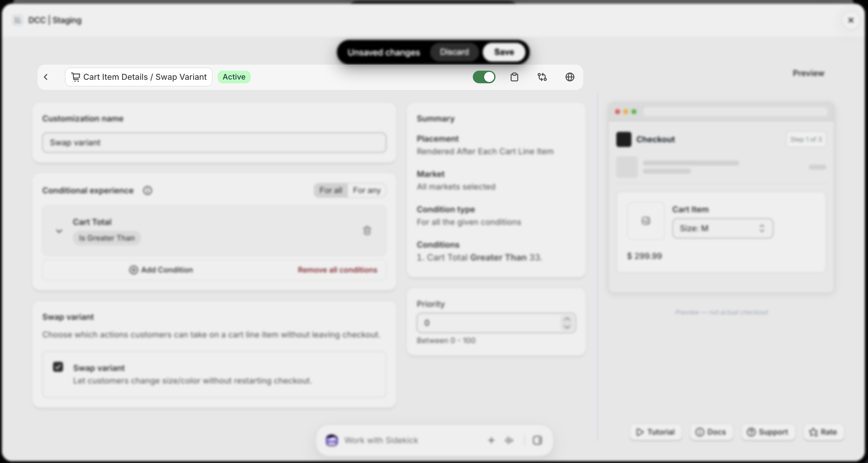The width and height of the screenshot is (868, 463).
Task: Click the Active status badge
Action: point(234,77)
